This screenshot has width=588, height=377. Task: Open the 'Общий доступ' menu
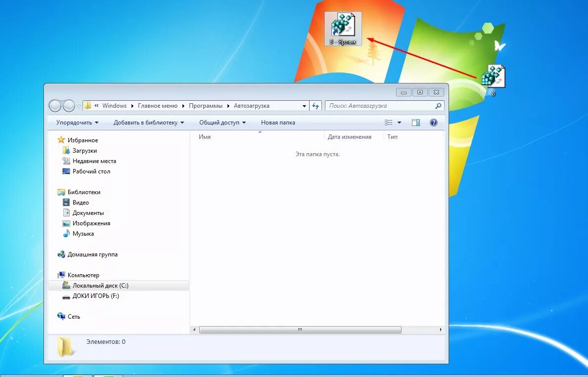coord(223,123)
